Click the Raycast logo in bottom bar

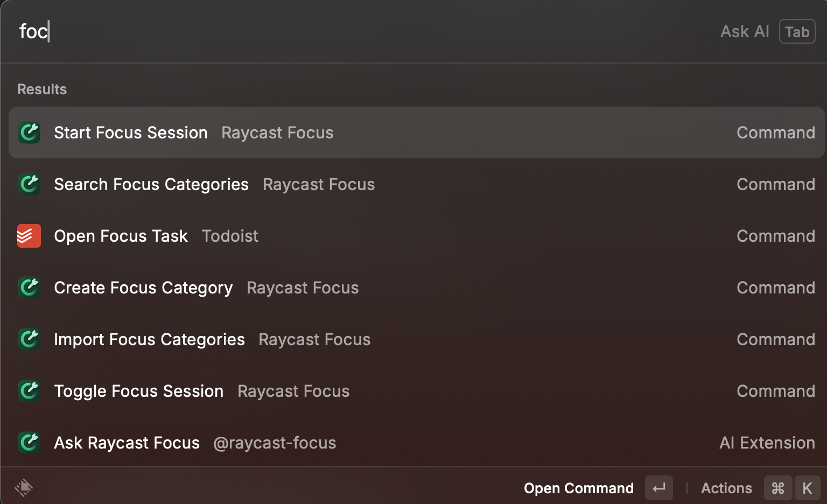coord(24,488)
